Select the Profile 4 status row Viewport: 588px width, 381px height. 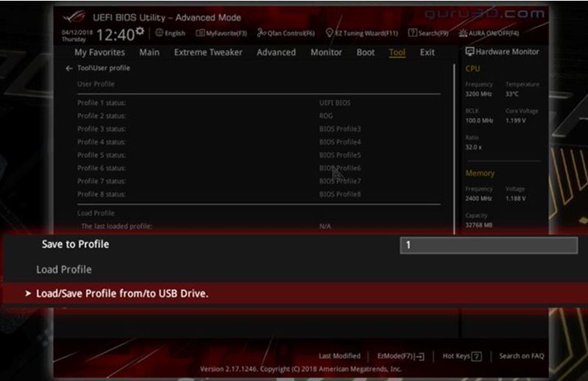coord(259,142)
